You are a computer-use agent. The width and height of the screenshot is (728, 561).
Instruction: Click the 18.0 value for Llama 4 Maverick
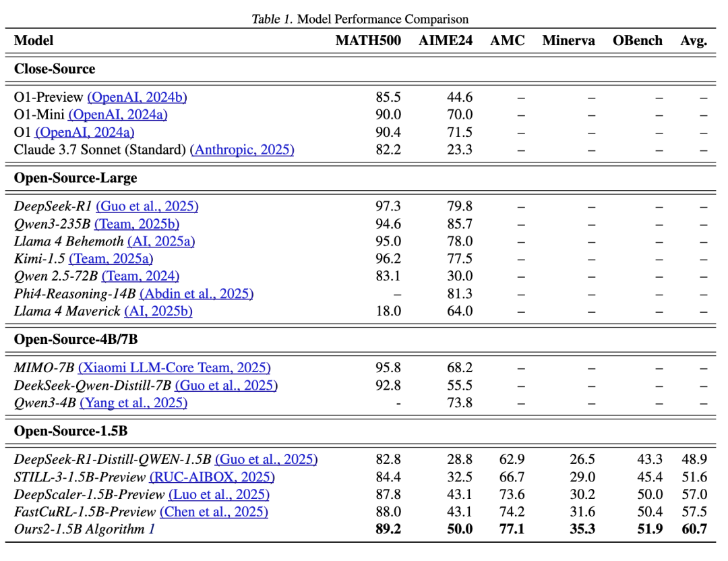tap(388, 311)
